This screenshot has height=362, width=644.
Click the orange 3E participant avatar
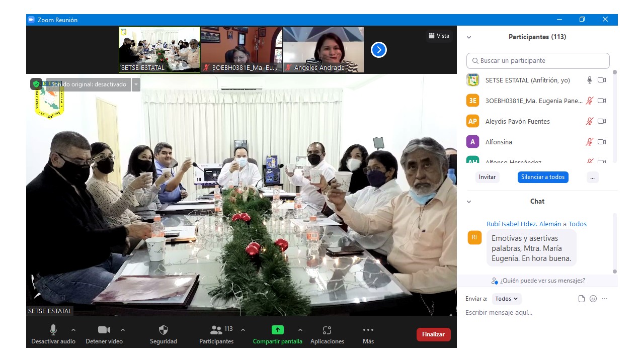point(472,101)
